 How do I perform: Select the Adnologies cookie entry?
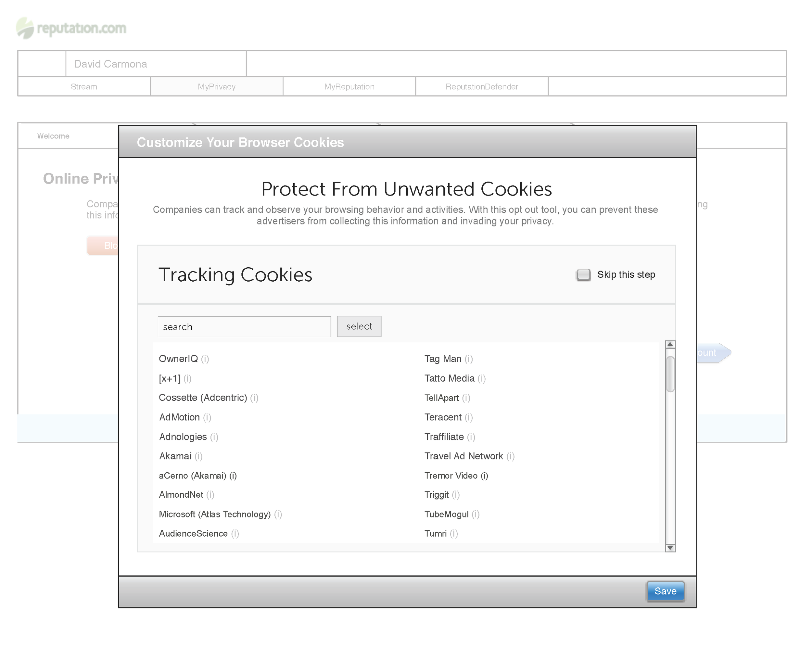(x=183, y=437)
